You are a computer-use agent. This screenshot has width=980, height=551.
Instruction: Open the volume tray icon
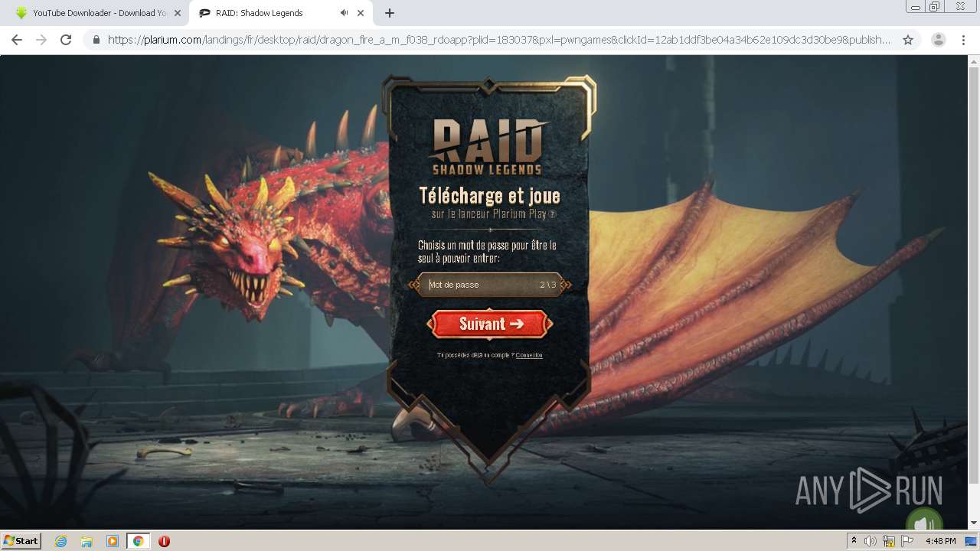click(x=871, y=541)
